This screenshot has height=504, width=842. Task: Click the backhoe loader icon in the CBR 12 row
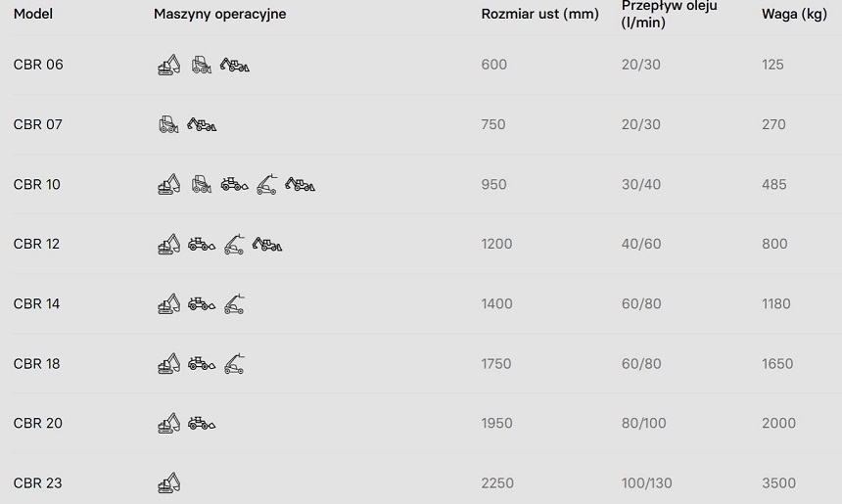click(266, 244)
